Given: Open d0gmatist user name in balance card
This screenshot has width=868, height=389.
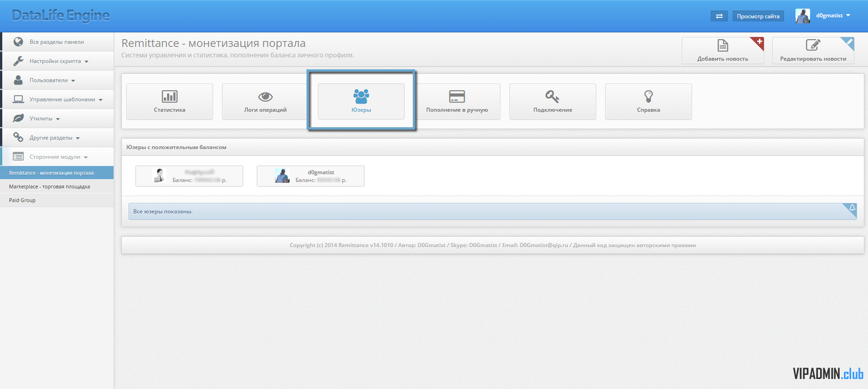Looking at the screenshot, I should [x=321, y=172].
